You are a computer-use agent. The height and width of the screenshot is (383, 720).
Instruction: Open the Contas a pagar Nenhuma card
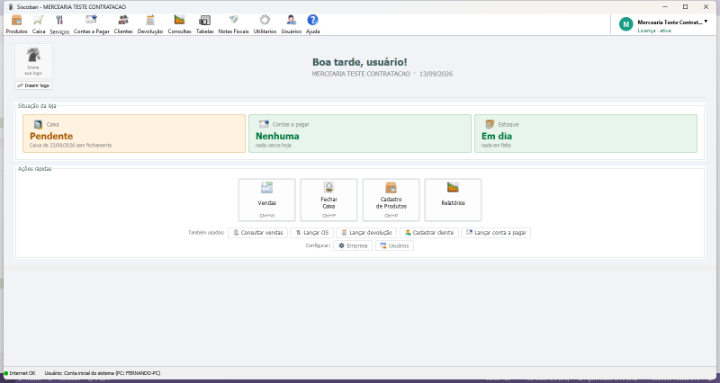(x=360, y=134)
